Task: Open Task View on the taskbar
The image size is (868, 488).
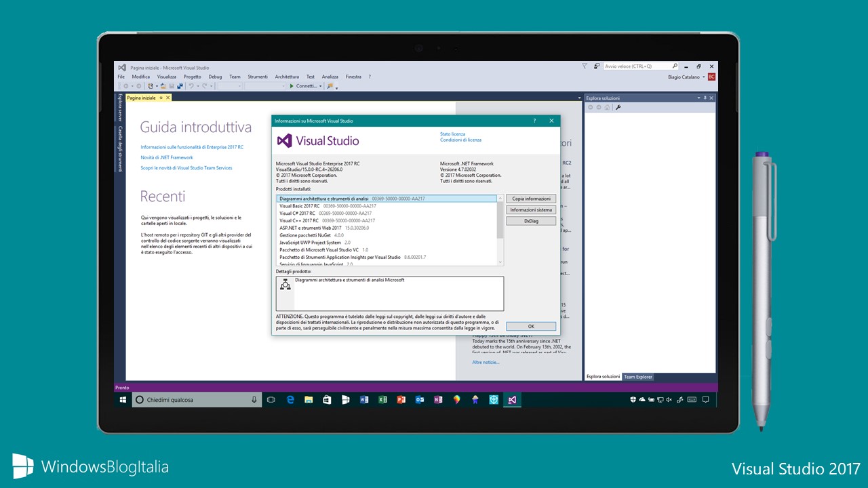Action: pos(271,400)
